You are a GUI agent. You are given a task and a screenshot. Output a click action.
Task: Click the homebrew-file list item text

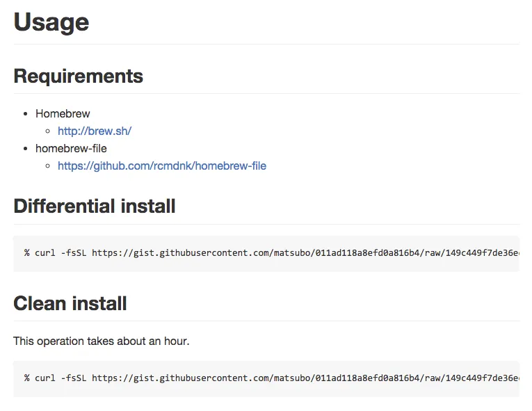click(x=71, y=148)
